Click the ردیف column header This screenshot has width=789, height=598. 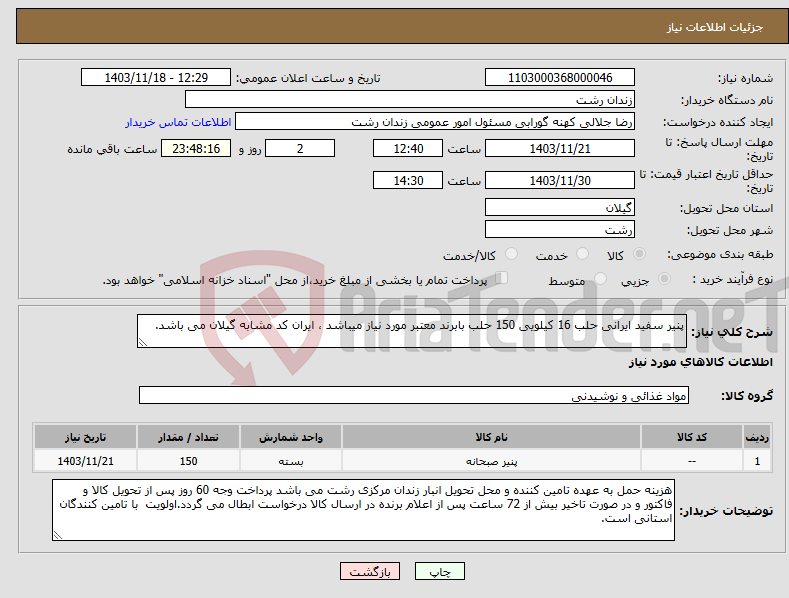[757, 437]
